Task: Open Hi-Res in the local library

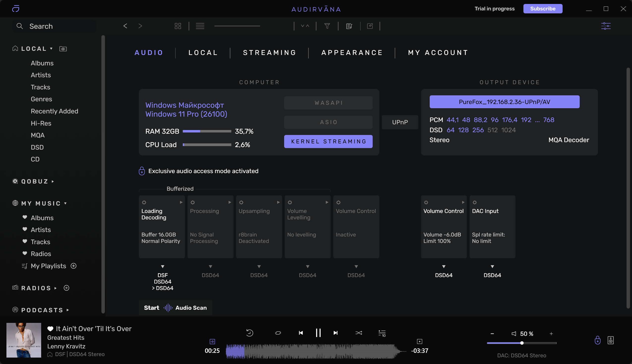Action: coord(41,123)
